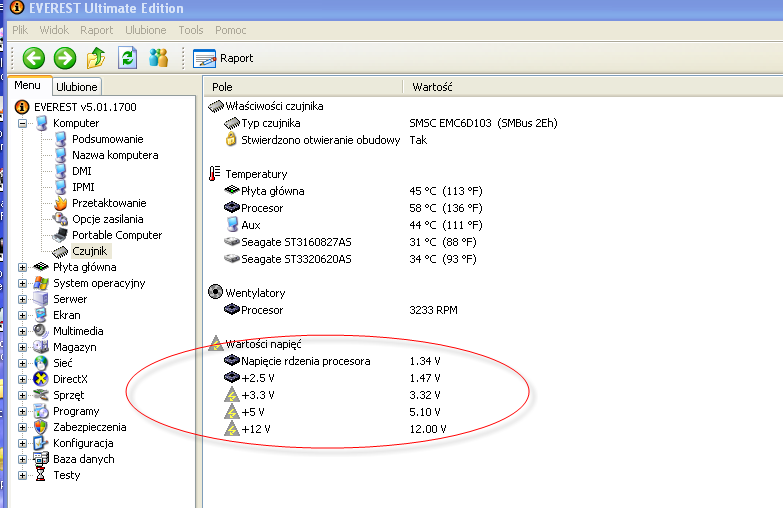783x508 pixels.
Task: Open the Pomoc menu
Action: point(230,30)
